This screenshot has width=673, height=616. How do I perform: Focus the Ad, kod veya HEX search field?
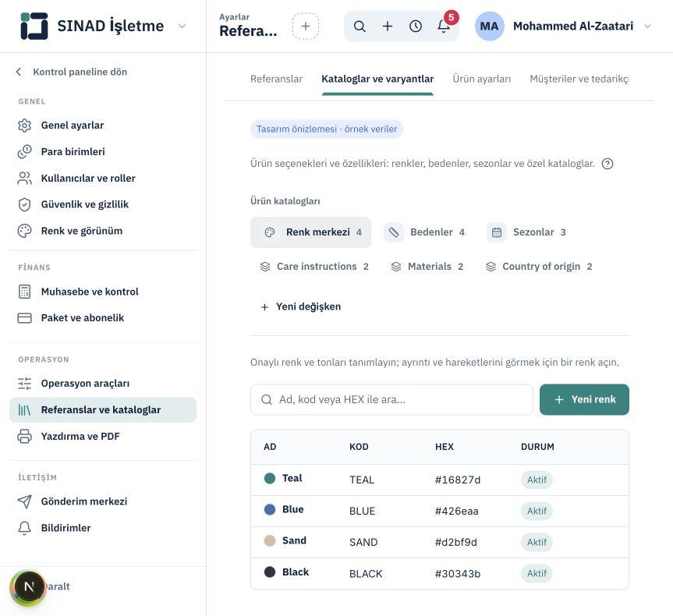click(391, 400)
